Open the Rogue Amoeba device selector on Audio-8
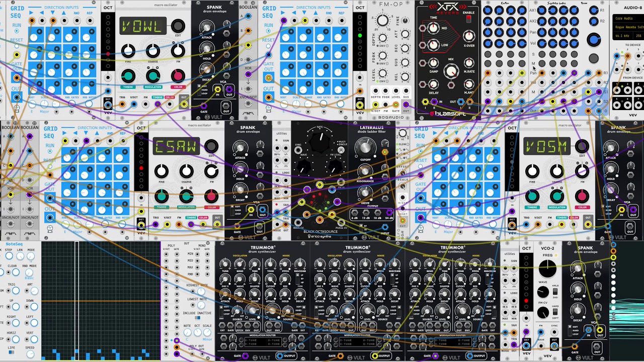 (628, 27)
